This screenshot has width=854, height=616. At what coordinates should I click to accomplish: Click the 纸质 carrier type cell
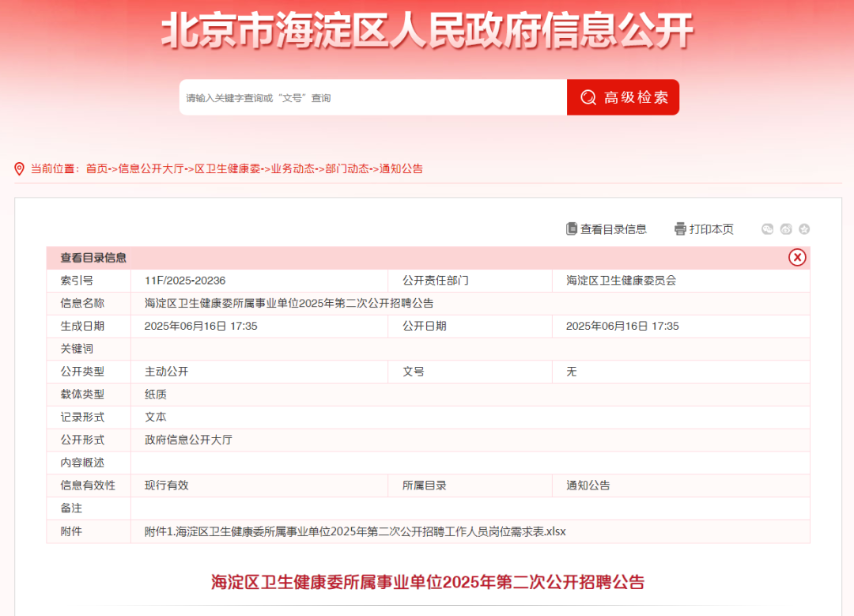pos(155,395)
